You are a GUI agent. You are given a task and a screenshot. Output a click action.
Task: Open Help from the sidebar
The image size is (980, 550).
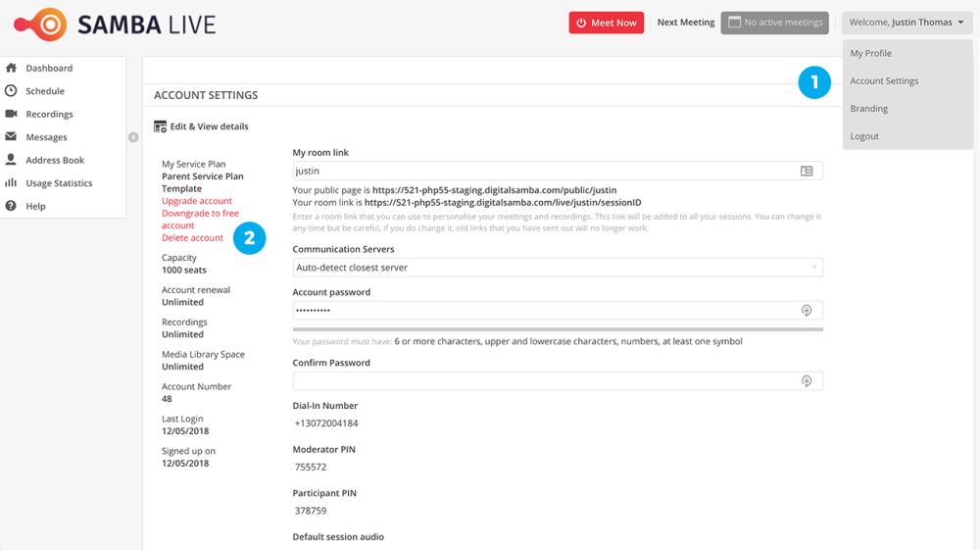pos(35,207)
